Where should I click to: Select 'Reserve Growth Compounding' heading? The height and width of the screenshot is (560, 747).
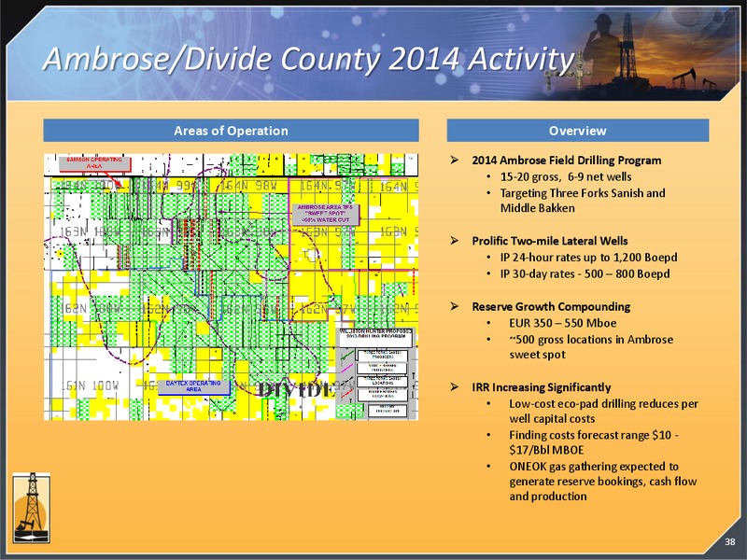pos(551,306)
